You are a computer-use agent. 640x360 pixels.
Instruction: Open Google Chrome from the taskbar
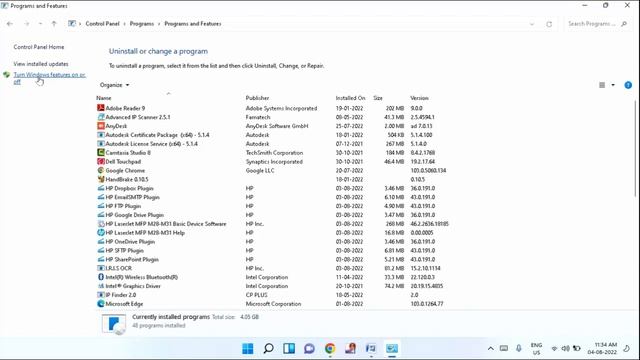pos(330,349)
